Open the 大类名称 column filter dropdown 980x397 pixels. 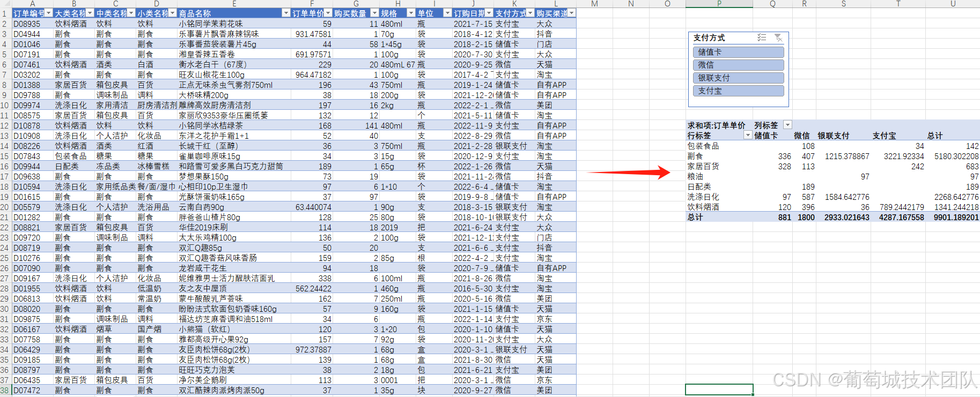point(90,13)
